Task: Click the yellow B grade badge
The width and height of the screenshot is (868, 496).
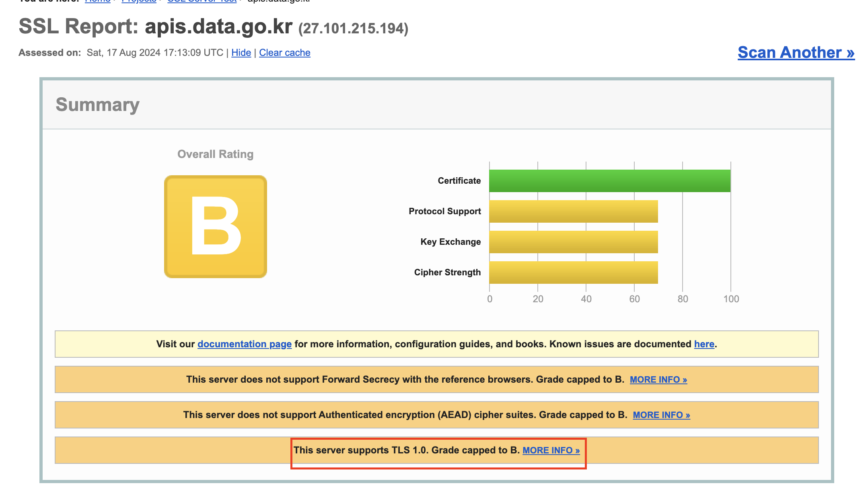Action: (215, 226)
